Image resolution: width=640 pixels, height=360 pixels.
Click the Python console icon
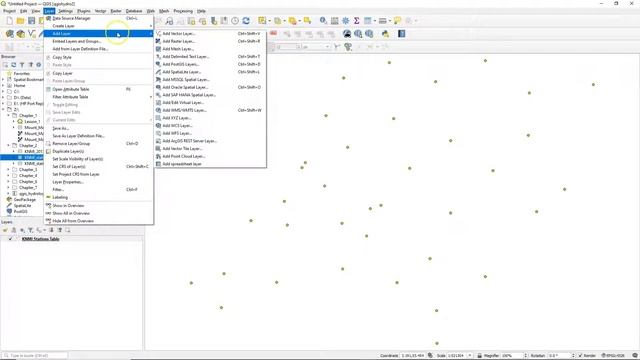(x=385, y=34)
